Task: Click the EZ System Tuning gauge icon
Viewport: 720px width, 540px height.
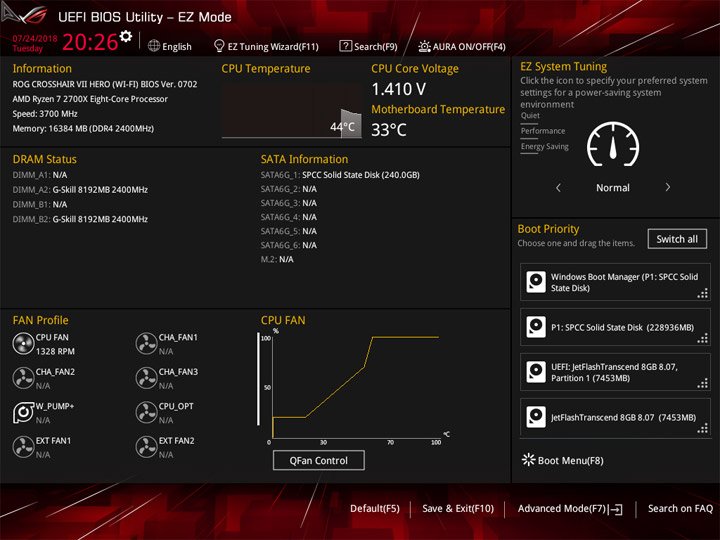Action: 613,144
